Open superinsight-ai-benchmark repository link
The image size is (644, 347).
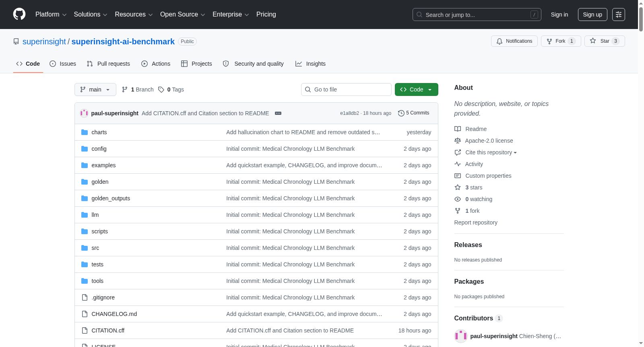[123, 42]
